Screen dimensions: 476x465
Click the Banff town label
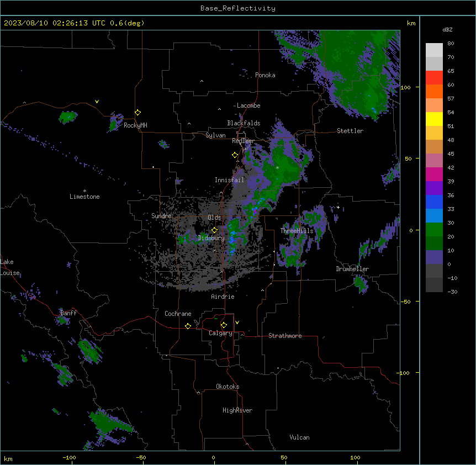click(x=68, y=313)
